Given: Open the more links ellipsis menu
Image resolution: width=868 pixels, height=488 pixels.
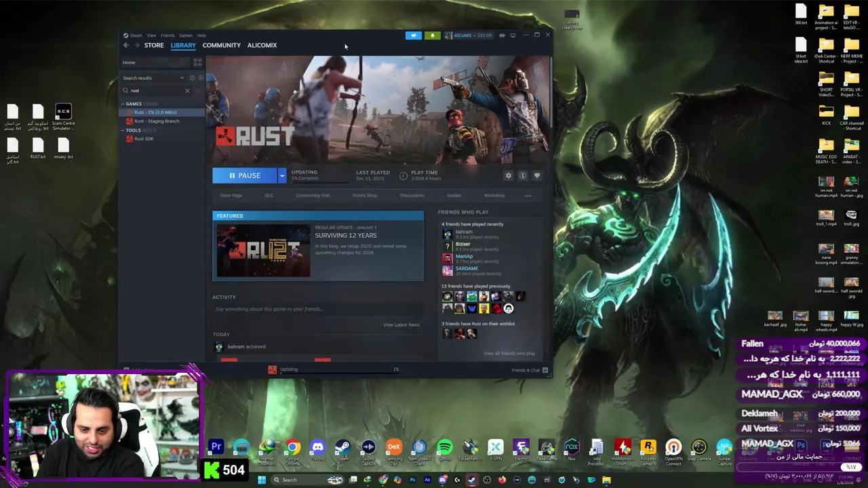Looking at the screenshot, I should click(528, 196).
